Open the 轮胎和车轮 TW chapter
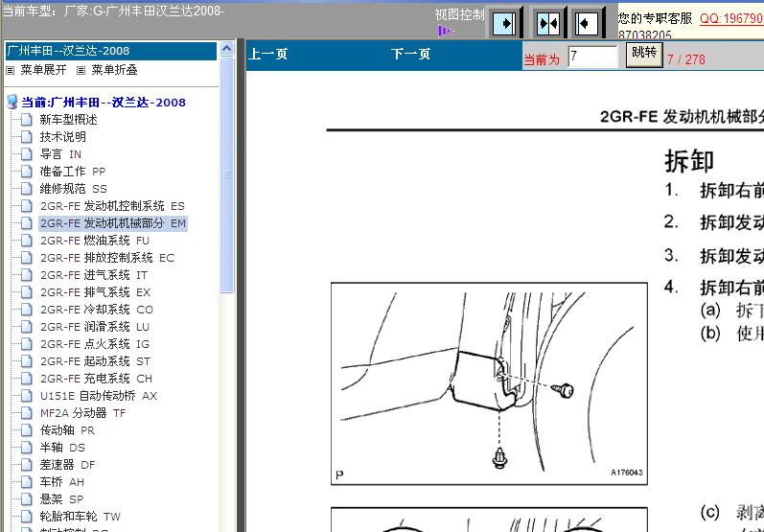The width and height of the screenshot is (764, 532). (80, 517)
